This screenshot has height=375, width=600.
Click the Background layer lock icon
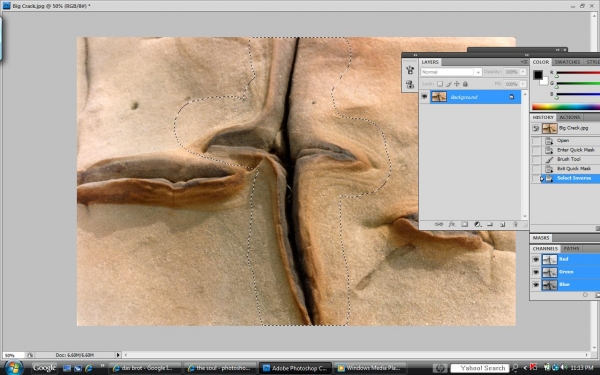click(x=512, y=97)
